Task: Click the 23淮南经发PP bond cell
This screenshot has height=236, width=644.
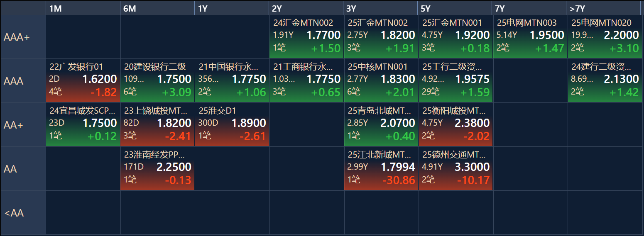Action: 157,168
